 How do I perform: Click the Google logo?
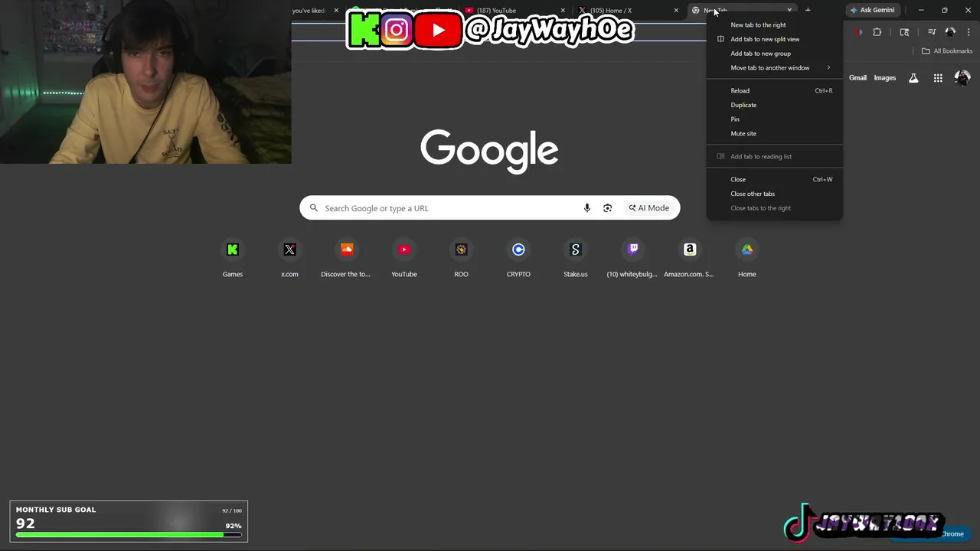[x=489, y=151]
